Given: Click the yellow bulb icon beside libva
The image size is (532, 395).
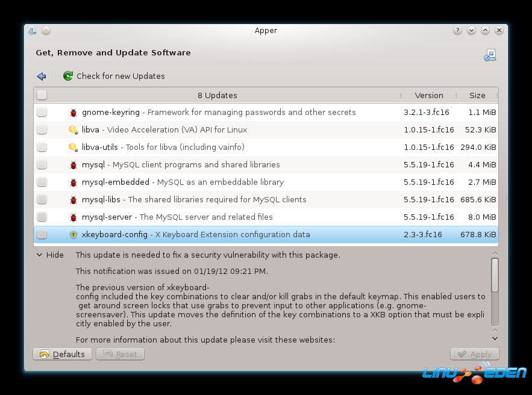Looking at the screenshot, I should coord(74,130).
